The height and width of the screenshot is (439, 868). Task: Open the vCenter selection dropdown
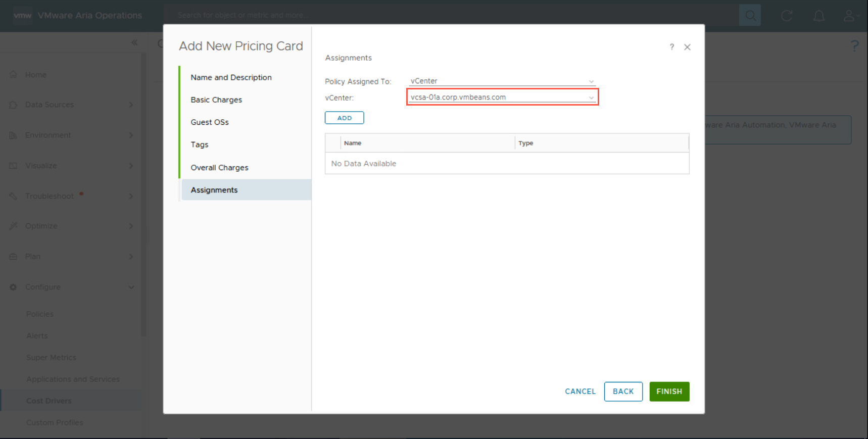pos(502,97)
